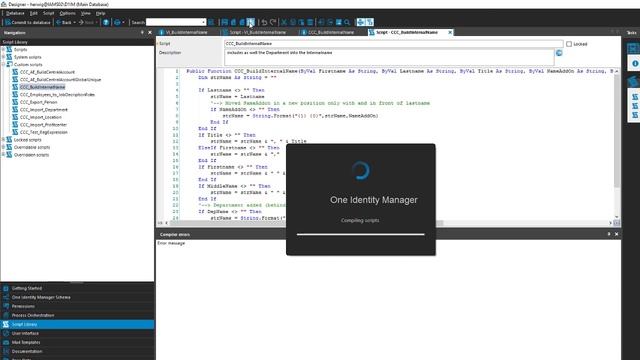Viewport: 640px width, 360px height.
Task: Click the Paste toolbar icon
Action: [x=301, y=22]
